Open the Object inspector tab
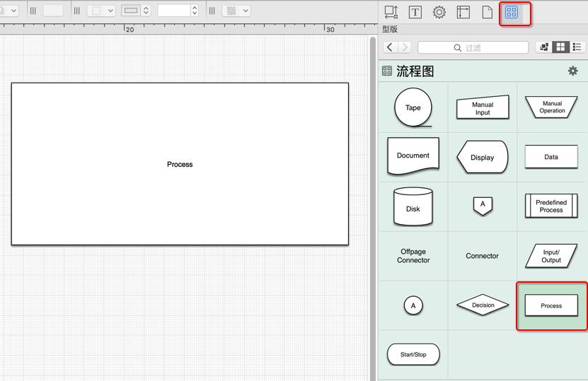Viewport: 588px width, 381px height. [x=391, y=12]
